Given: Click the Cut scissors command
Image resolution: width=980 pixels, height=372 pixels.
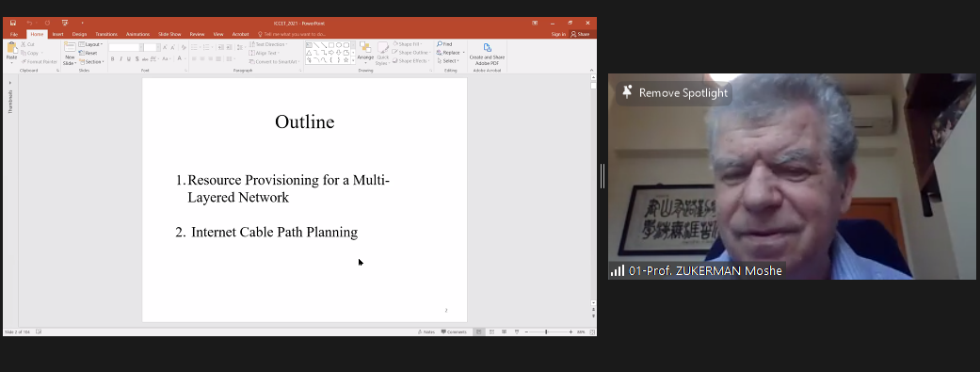Looking at the screenshot, I should point(27,44).
